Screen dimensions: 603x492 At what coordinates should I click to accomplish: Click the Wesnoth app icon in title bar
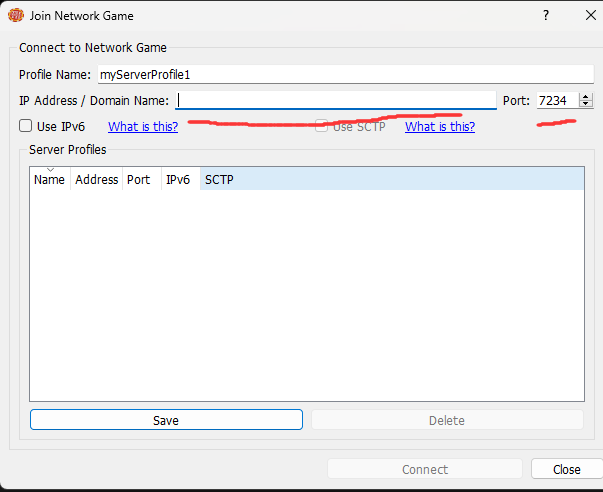[x=15, y=16]
